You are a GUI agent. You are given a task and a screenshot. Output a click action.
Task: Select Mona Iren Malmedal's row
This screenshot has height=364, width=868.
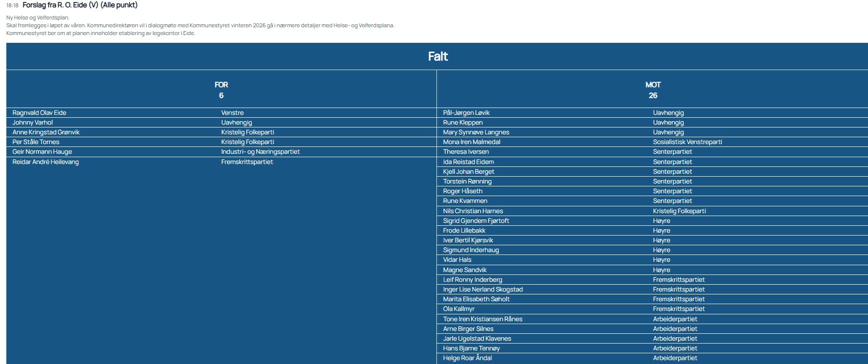pos(472,142)
